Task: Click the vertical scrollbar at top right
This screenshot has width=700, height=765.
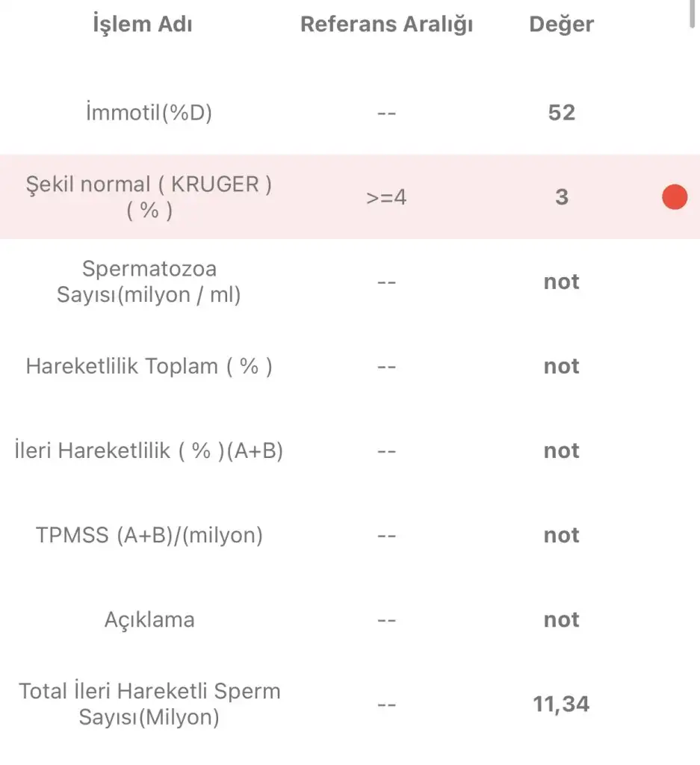Action: click(x=693, y=13)
